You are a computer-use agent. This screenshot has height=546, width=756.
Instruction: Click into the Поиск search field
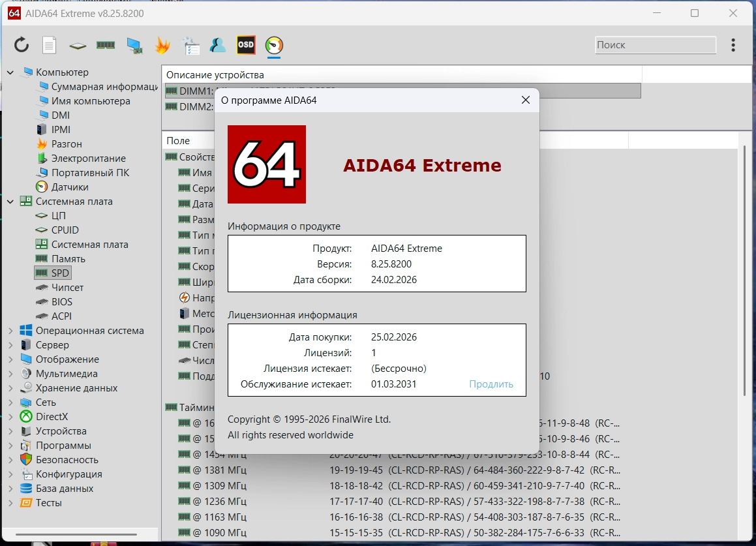[x=655, y=45]
